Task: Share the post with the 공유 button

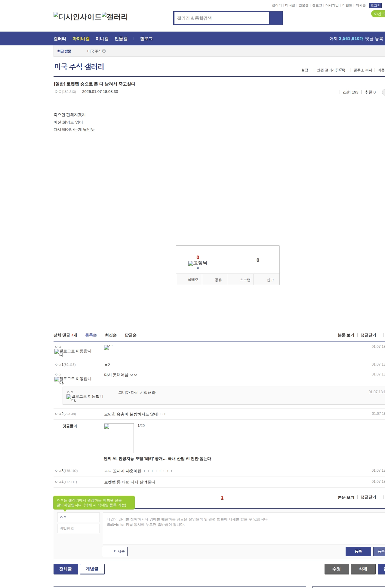Action: tap(215, 280)
